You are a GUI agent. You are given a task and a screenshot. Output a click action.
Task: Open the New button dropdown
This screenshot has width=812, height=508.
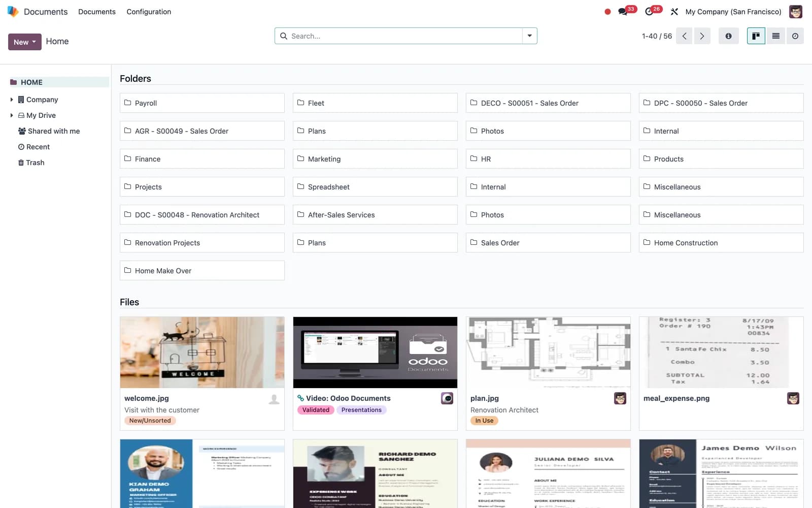click(x=25, y=42)
